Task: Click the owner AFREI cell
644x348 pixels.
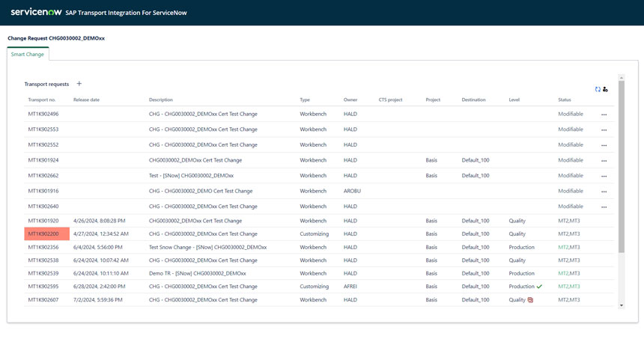Action: tap(350, 287)
